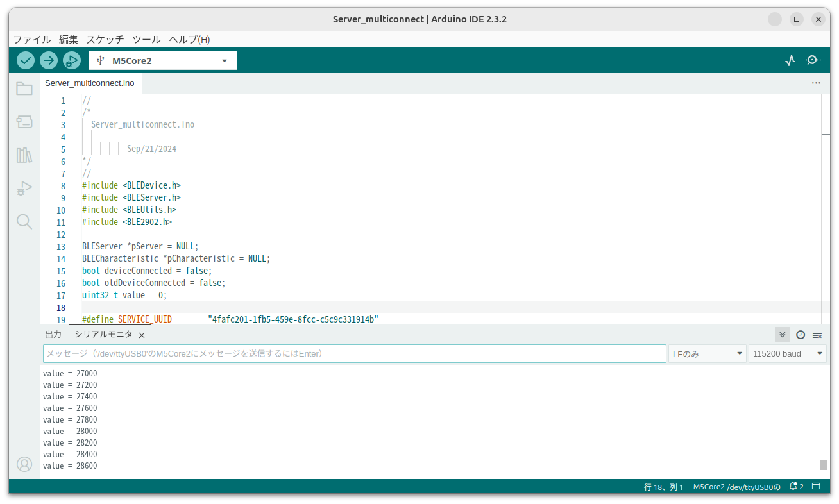Open the Search sidebar icon
Image resolution: width=839 pixels, height=504 pixels.
click(24, 222)
